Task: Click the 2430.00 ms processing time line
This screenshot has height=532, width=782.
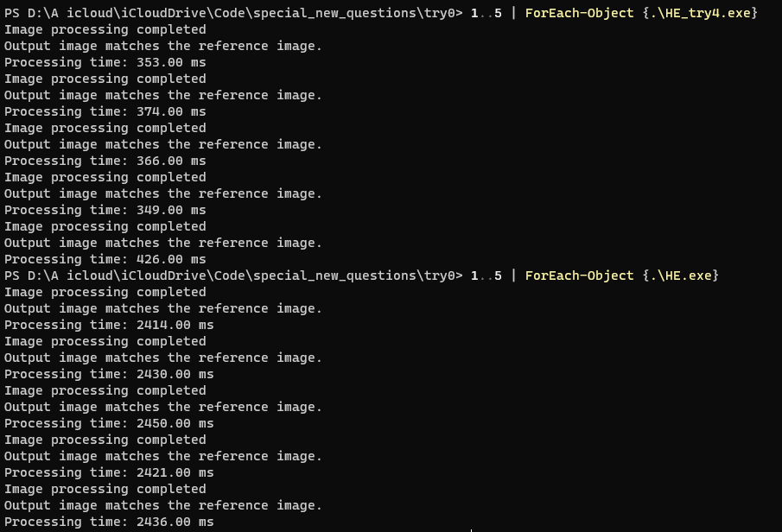Action: click(x=109, y=374)
